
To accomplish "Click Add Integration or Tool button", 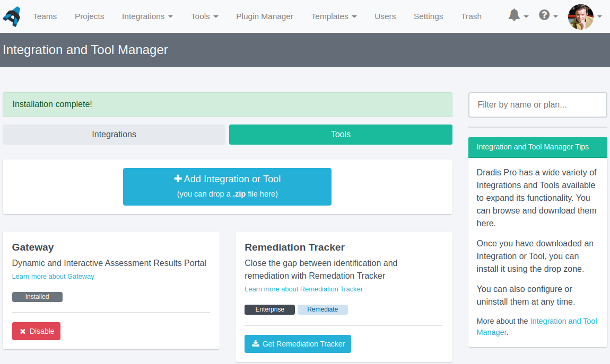I will pyautogui.click(x=227, y=187).
